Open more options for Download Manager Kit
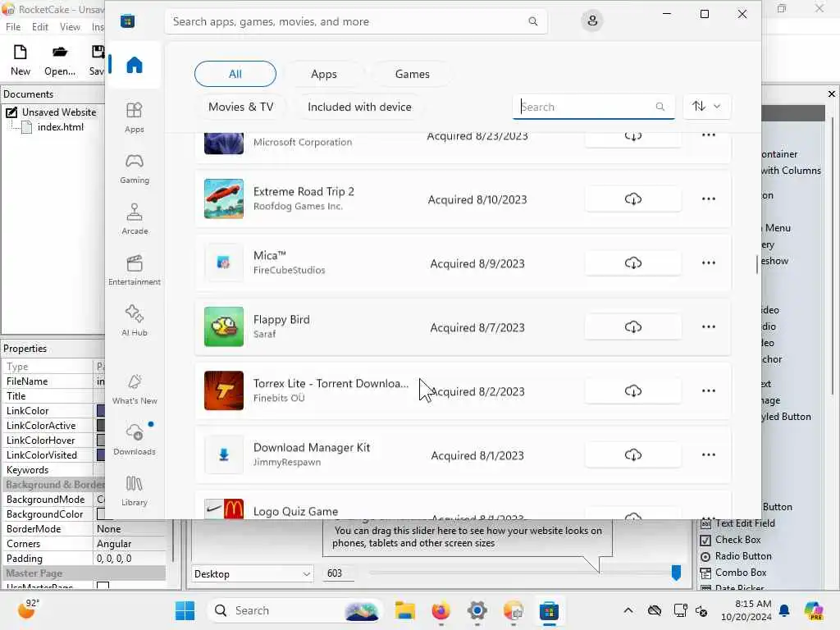840x630 pixels. coord(708,454)
